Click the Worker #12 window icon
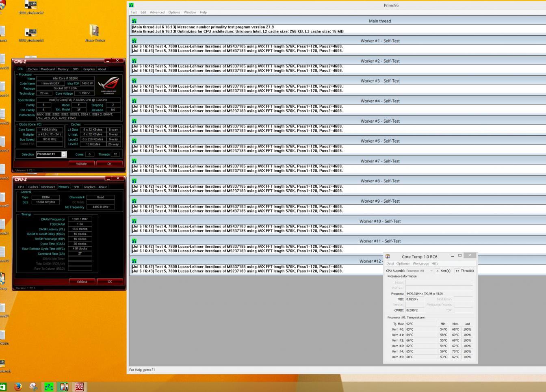Screen dimensions: 546x392 tap(134, 261)
